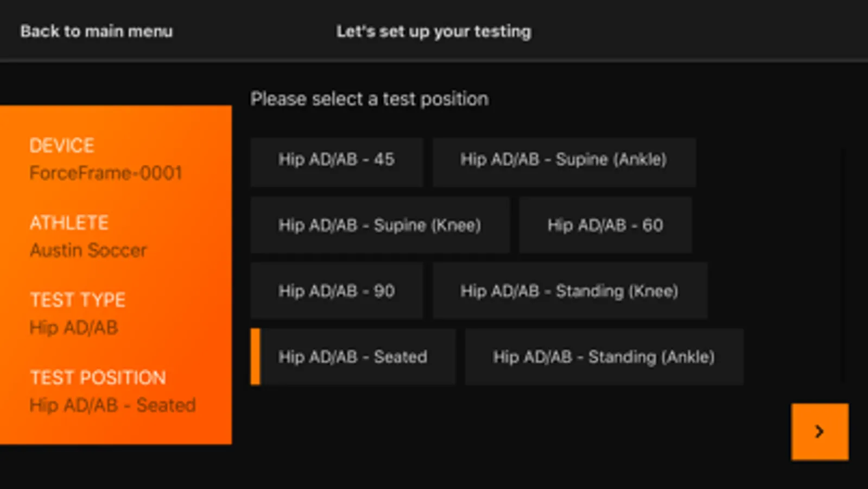Click the Test Position summary value
Image resolution: width=868 pixels, height=489 pixels.
tap(113, 405)
